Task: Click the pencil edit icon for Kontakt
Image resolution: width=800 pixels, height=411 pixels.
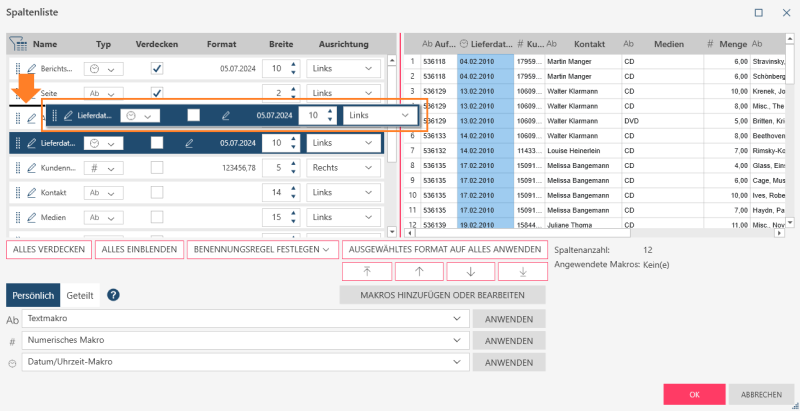Action: [x=32, y=192]
